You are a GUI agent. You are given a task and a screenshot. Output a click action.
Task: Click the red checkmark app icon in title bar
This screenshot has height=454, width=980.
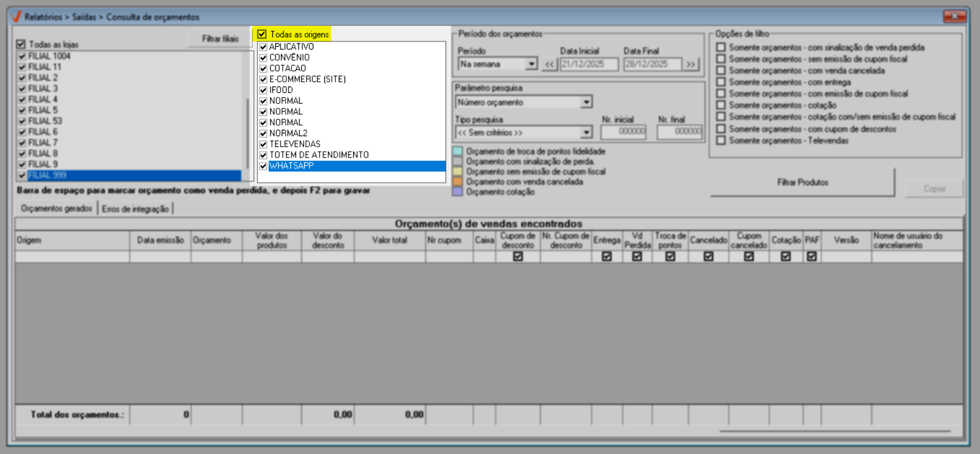(16, 17)
